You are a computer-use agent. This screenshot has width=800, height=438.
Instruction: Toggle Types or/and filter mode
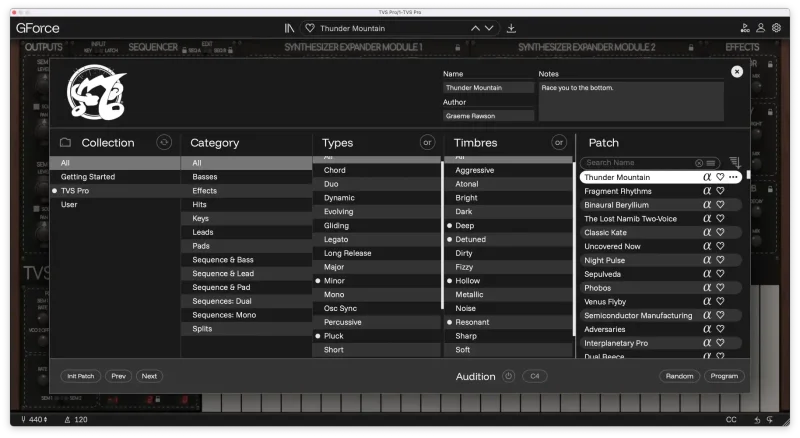(427, 142)
